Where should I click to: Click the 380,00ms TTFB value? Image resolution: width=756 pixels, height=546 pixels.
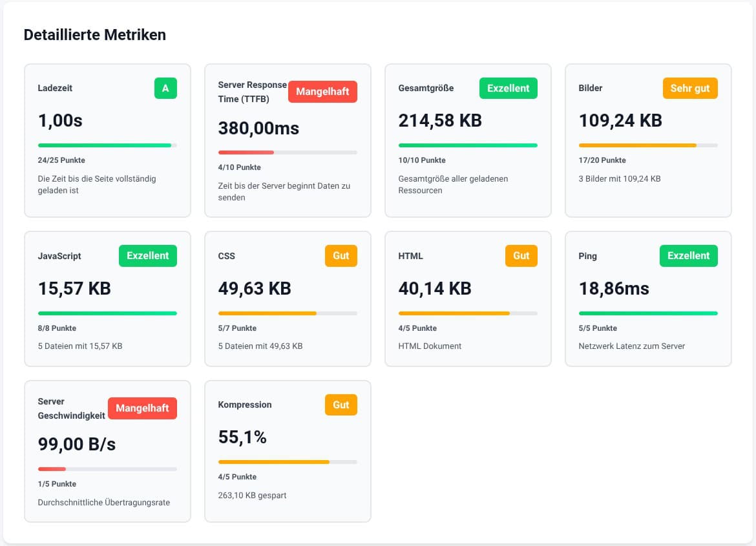[258, 129]
